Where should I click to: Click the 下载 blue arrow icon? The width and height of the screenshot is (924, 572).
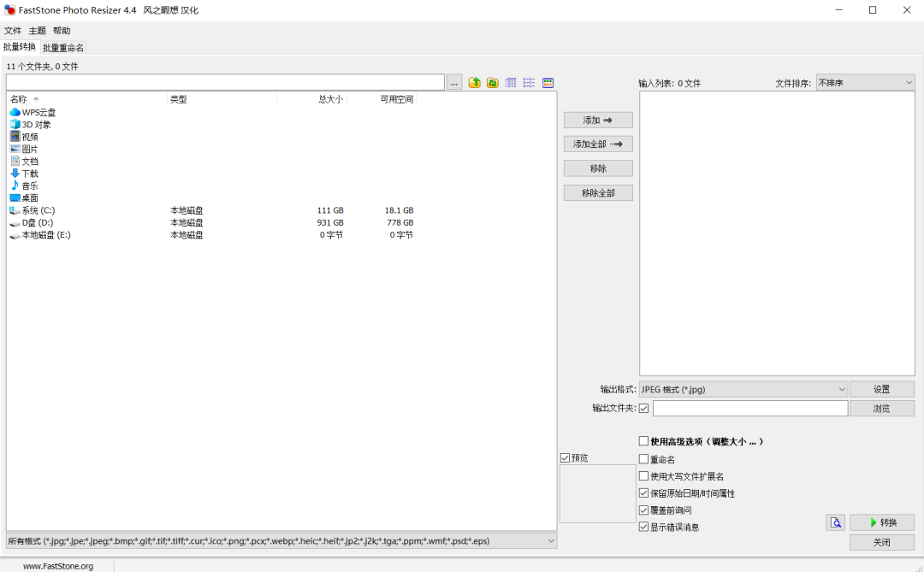click(x=15, y=174)
